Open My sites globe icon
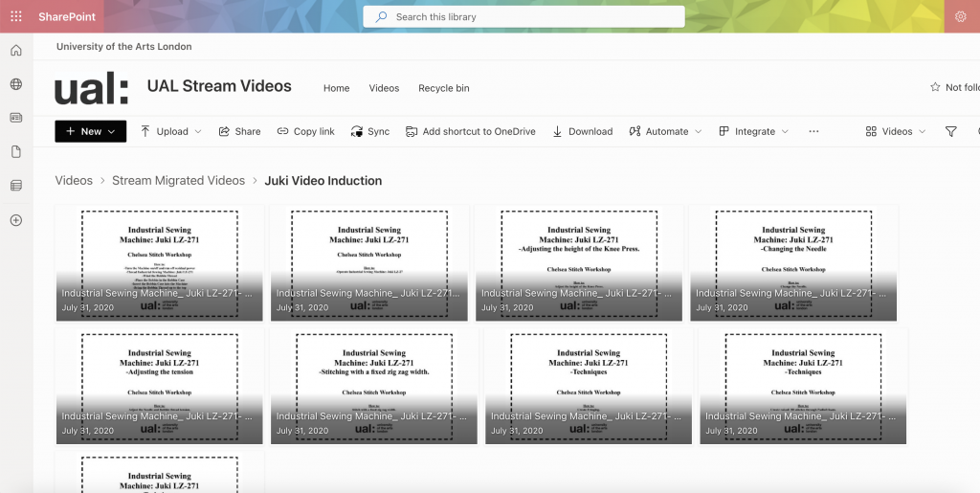 (16, 83)
